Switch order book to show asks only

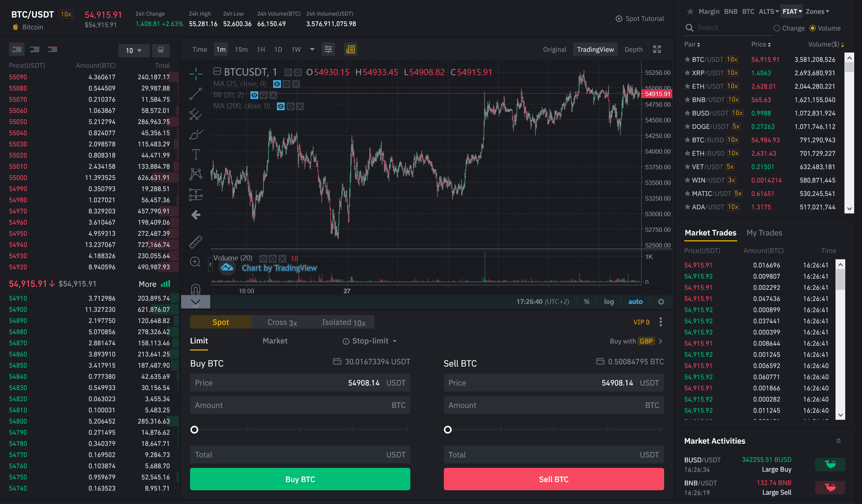[x=52, y=49]
